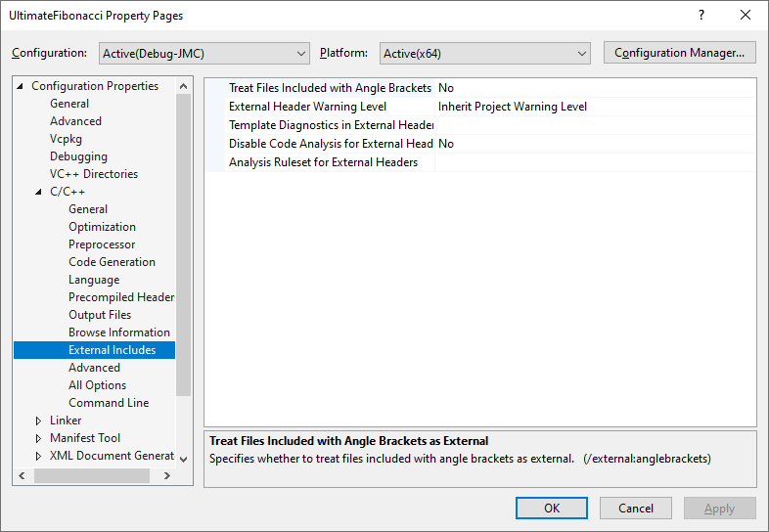The height and width of the screenshot is (532, 769).
Task: Select the VC++ Directories page
Action: coord(94,174)
